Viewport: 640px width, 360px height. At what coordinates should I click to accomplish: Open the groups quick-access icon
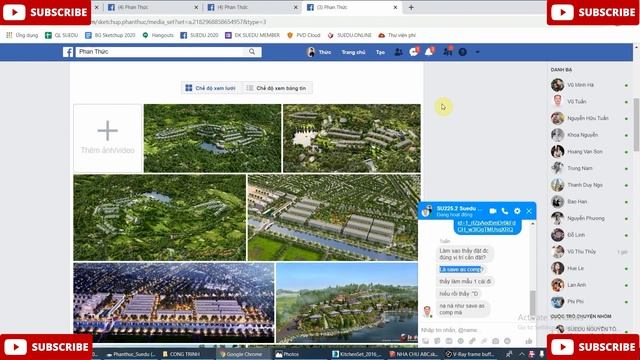447,52
